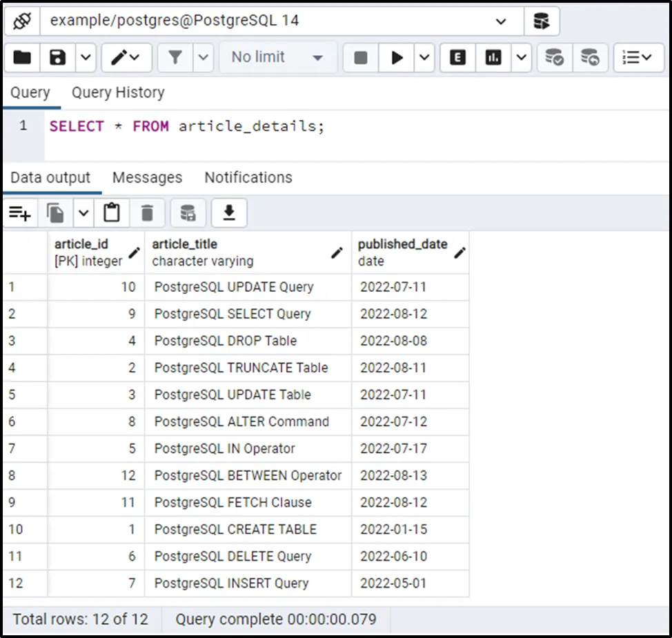Switch to the Query History tab

tap(118, 92)
